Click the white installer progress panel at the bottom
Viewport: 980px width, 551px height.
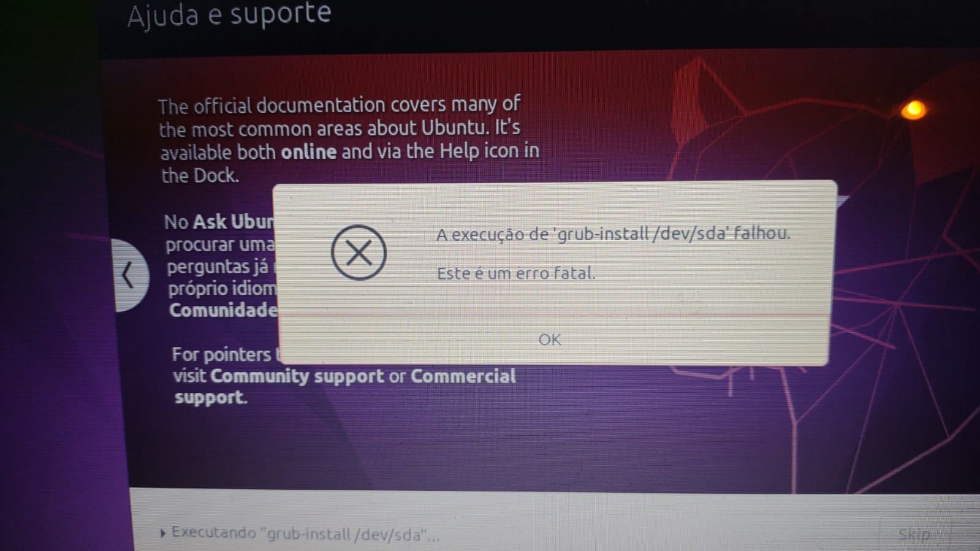pyautogui.click(x=555, y=520)
